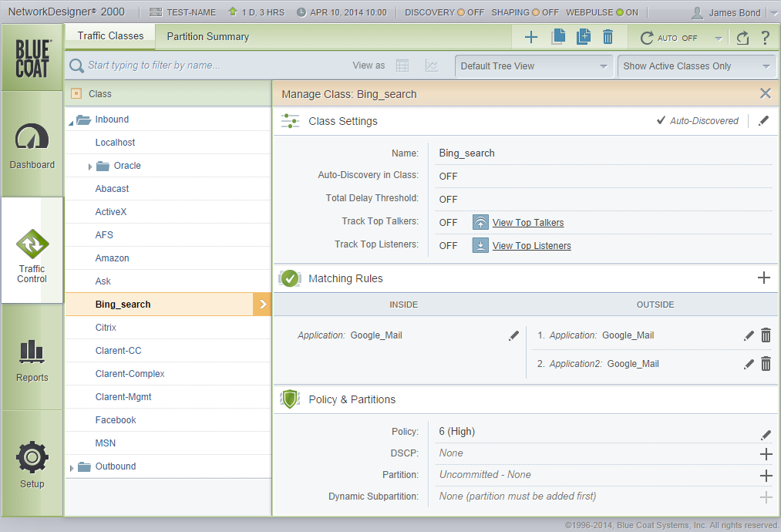Edit the inside Google_Mail rule
The width and height of the screenshot is (781, 532).
point(513,335)
